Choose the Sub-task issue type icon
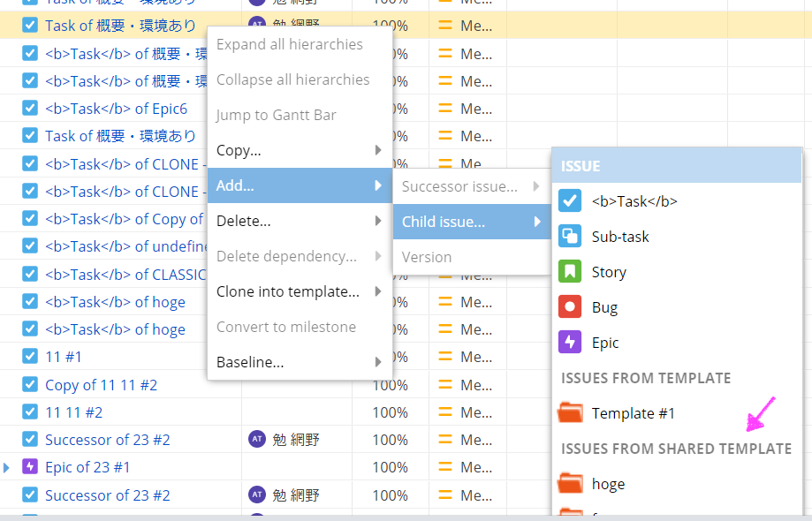Image resolution: width=812 pixels, height=521 pixels. pos(570,237)
